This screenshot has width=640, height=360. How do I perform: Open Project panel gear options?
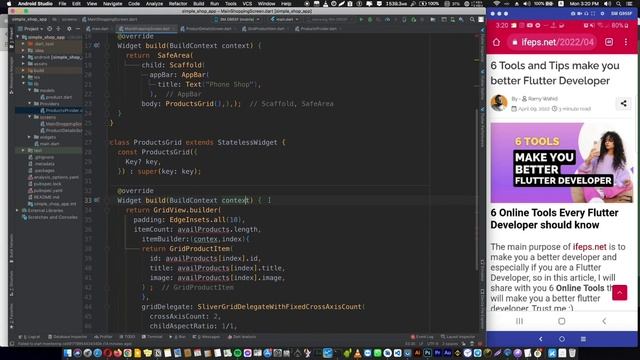69,29
